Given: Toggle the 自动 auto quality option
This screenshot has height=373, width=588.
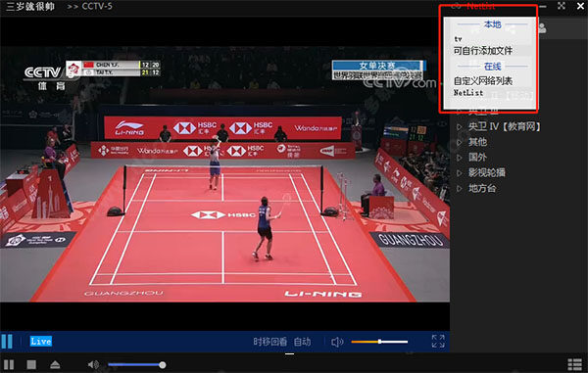Looking at the screenshot, I should pyautogui.click(x=302, y=342).
